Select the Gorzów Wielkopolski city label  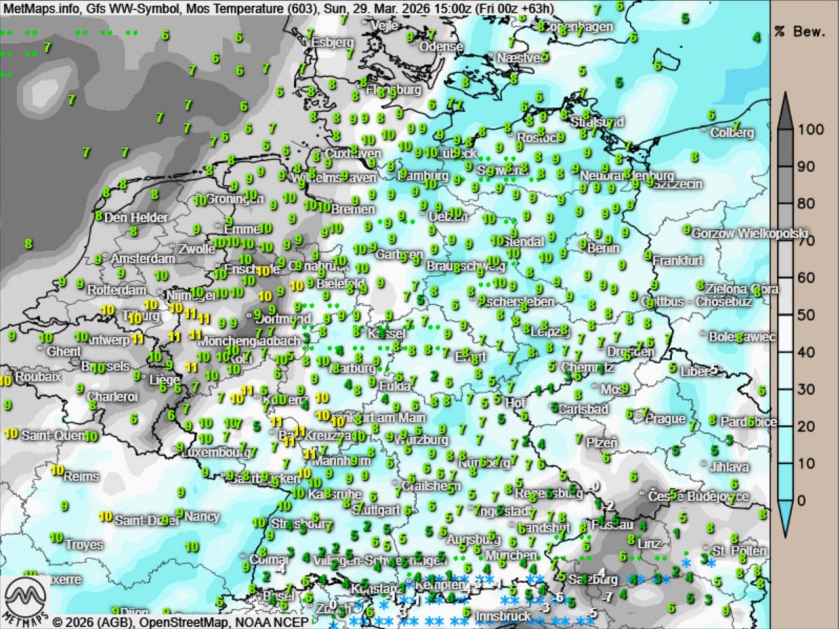point(749,233)
